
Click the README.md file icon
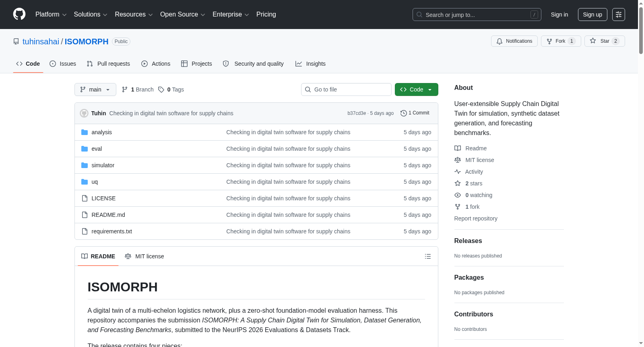click(x=85, y=215)
